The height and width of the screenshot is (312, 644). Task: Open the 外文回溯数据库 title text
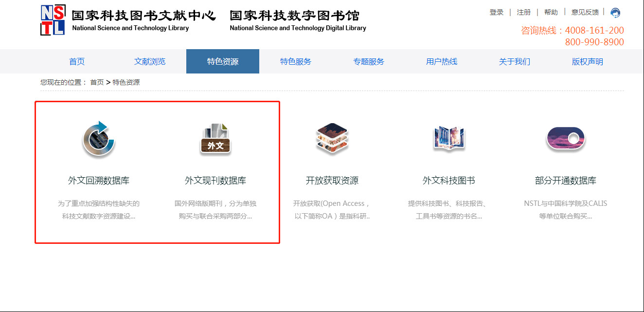[x=99, y=181]
